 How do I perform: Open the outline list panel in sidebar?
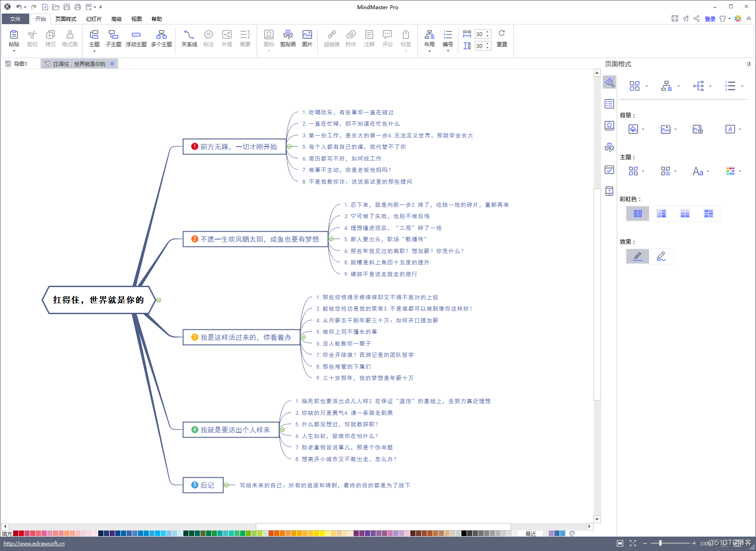[x=609, y=104]
